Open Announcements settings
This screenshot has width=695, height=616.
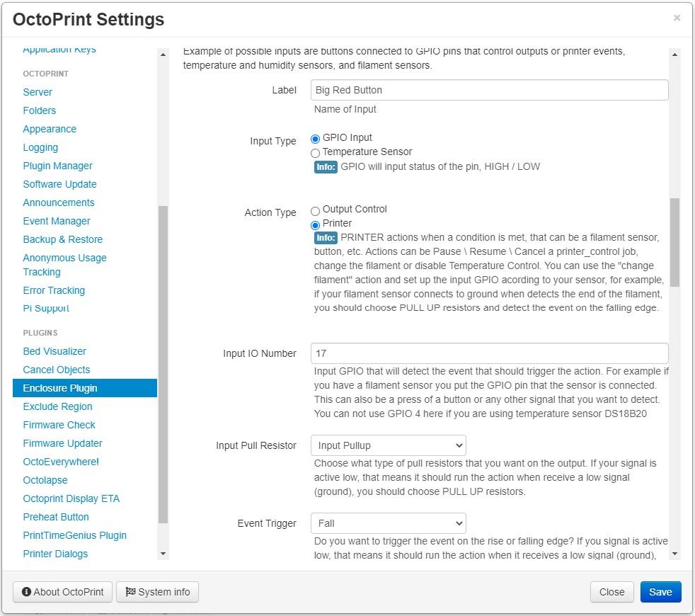tap(59, 203)
